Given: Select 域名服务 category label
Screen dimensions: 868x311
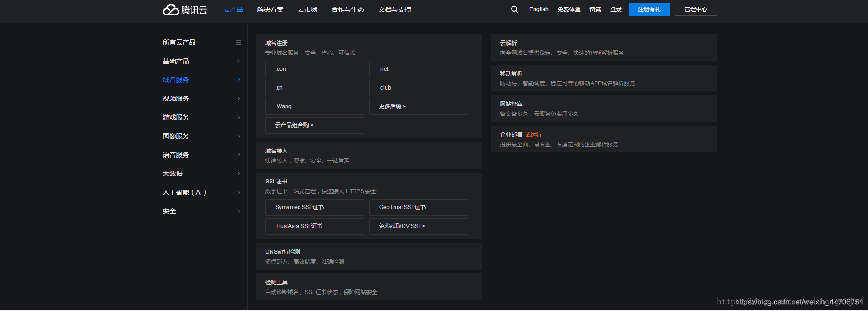Looking at the screenshot, I should pyautogui.click(x=176, y=80).
